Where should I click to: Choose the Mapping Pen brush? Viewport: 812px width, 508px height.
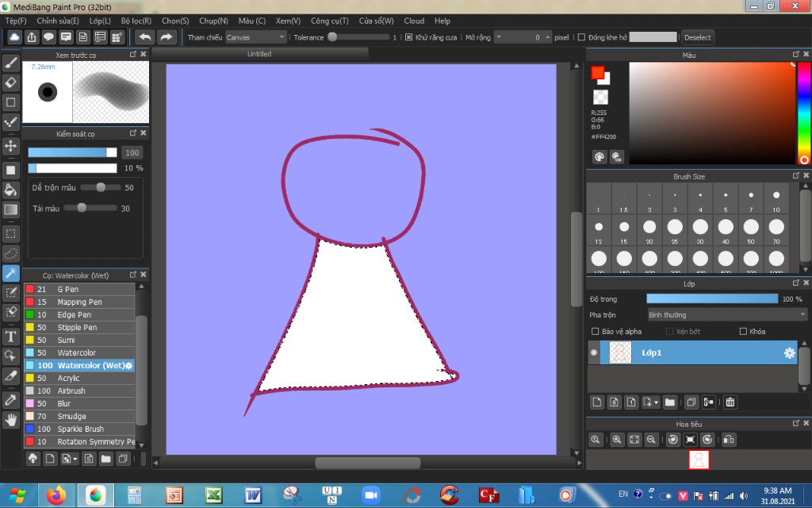click(x=80, y=302)
